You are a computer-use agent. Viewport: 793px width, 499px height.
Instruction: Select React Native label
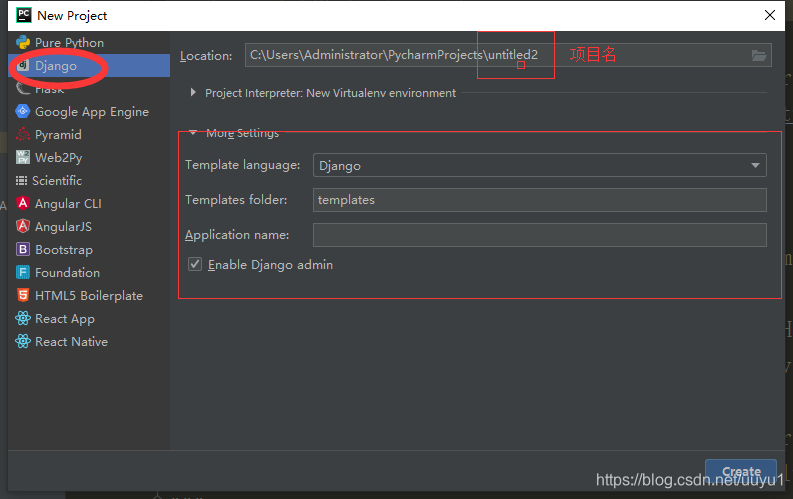point(71,342)
